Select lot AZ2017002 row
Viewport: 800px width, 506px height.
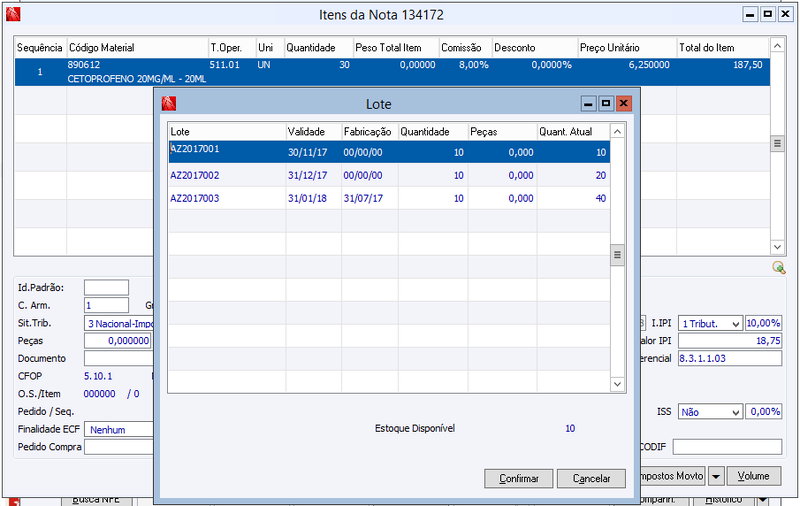pos(389,175)
